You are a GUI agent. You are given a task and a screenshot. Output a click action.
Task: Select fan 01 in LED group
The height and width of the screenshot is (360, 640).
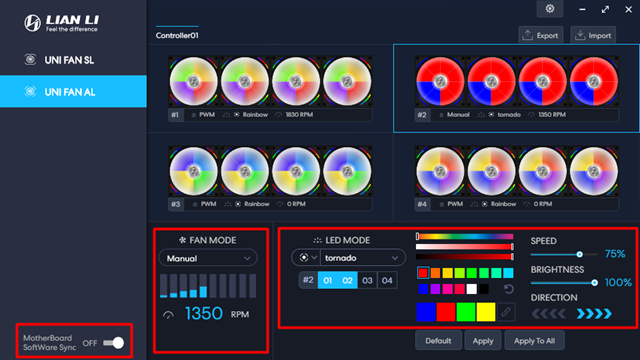[x=328, y=280]
